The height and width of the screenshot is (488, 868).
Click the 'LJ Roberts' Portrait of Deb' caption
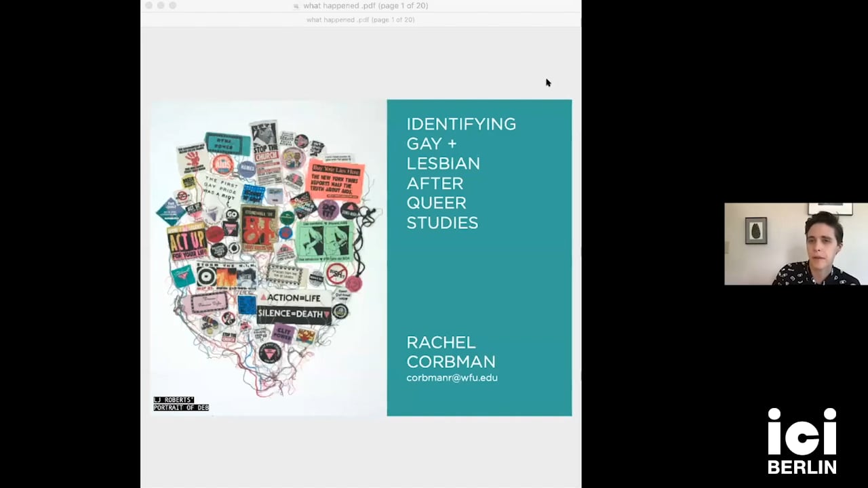pyautogui.click(x=181, y=404)
